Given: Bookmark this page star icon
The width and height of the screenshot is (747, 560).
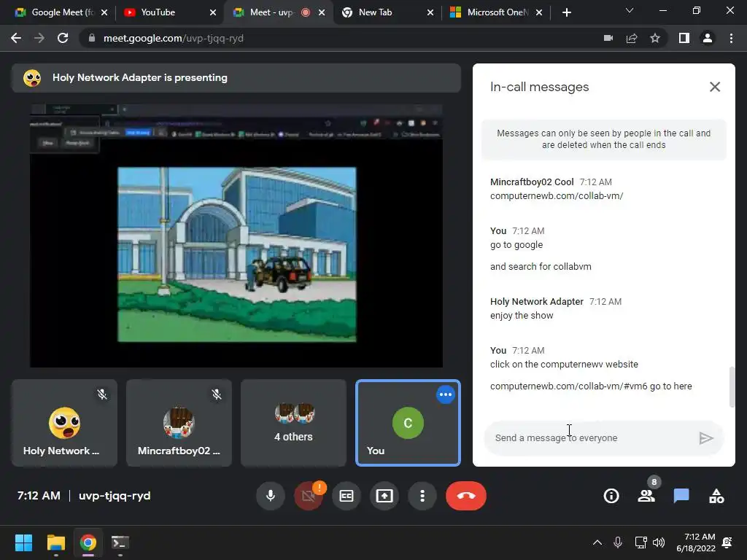Looking at the screenshot, I should (655, 38).
